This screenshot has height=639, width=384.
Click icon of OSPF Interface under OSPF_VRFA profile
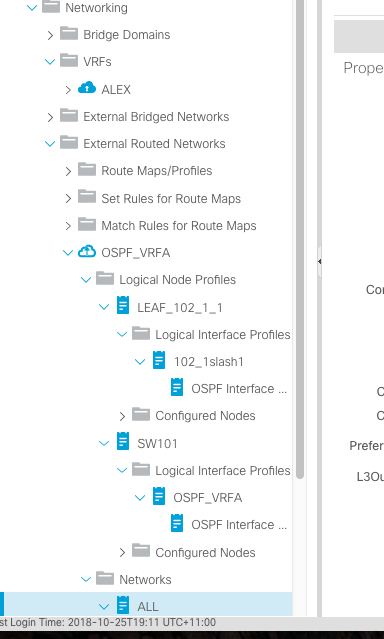tap(177, 523)
